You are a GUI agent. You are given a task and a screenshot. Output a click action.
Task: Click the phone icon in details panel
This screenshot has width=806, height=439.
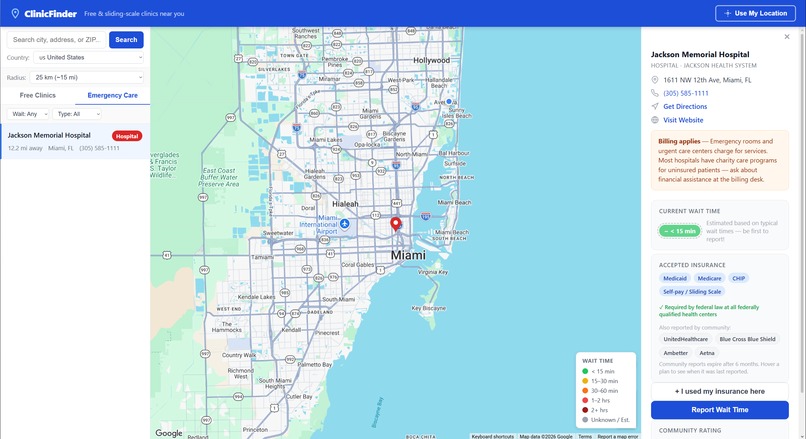point(655,93)
